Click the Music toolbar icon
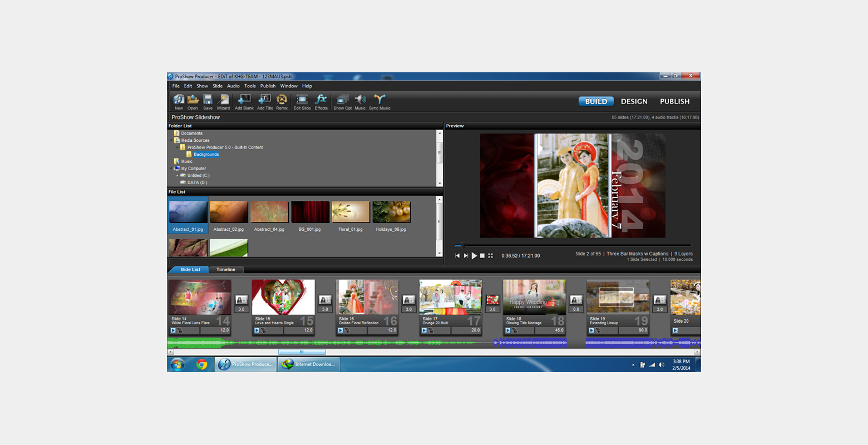The height and width of the screenshot is (445, 868). (360, 102)
